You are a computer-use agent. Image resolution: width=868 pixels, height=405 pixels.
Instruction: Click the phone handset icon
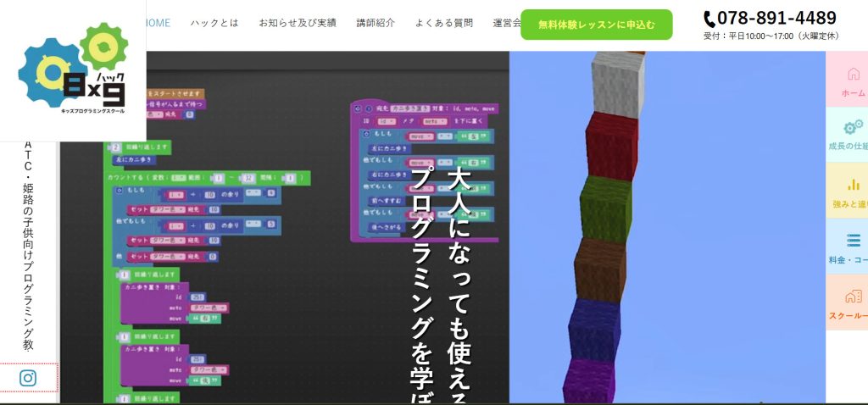(x=709, y=19)
